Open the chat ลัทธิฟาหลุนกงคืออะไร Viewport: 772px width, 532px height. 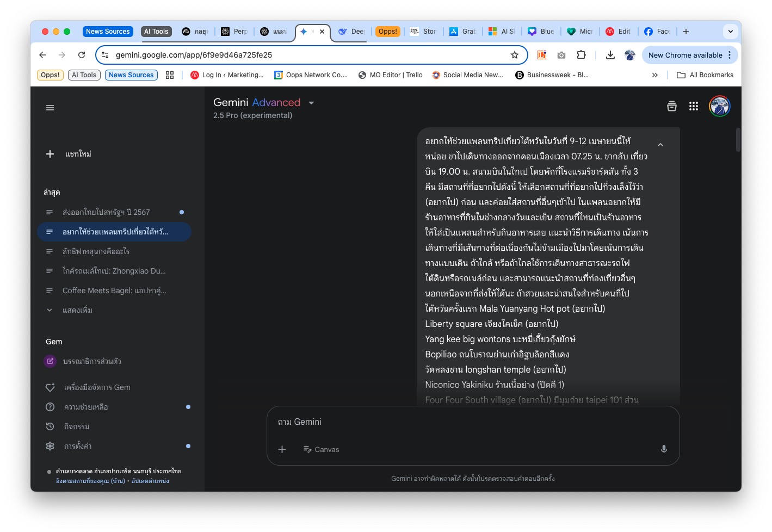coord(114,251)
